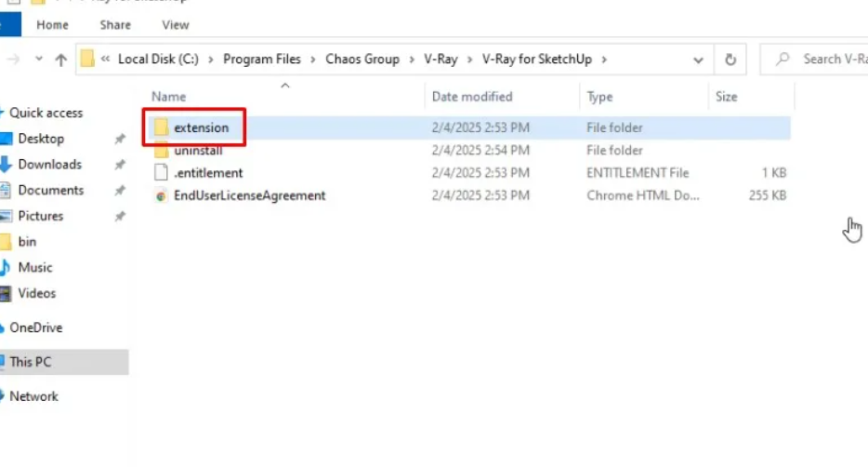Open EndUserLicenseAgreement Chrome HTML document

tap(249, 195)
